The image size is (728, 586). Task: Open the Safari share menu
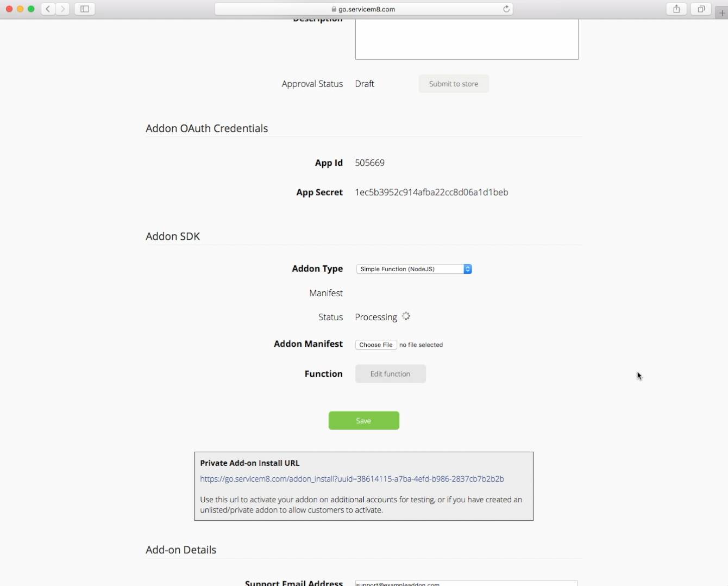coord(676,9)
